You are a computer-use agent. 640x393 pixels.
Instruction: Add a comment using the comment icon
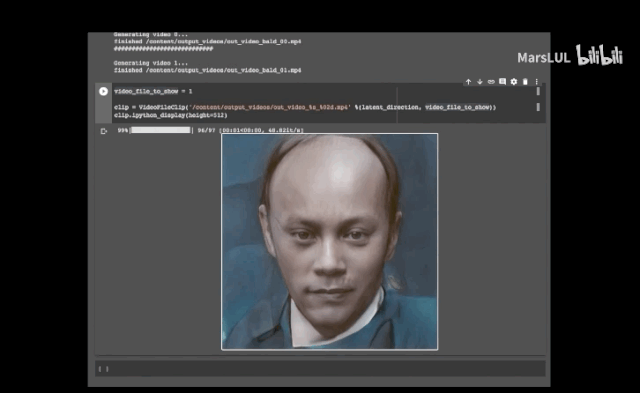coord(502,82)
